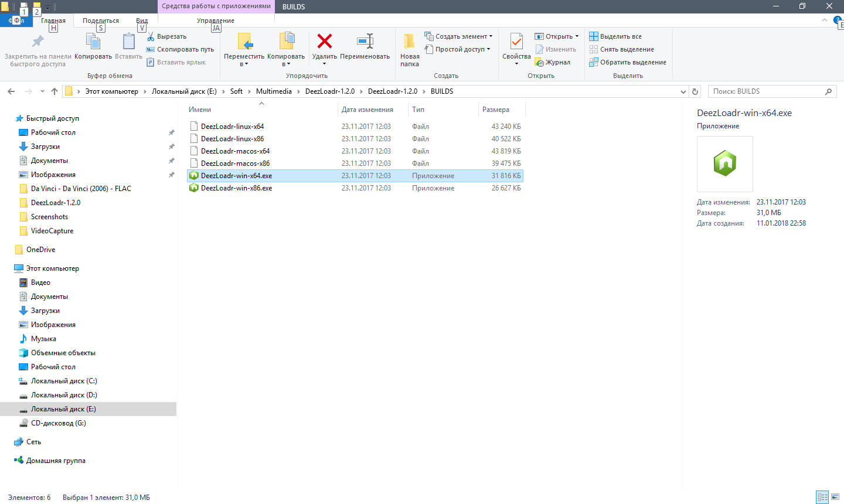
Task: Open Домашняя группа in navigation pane
Action: [56, 461]
